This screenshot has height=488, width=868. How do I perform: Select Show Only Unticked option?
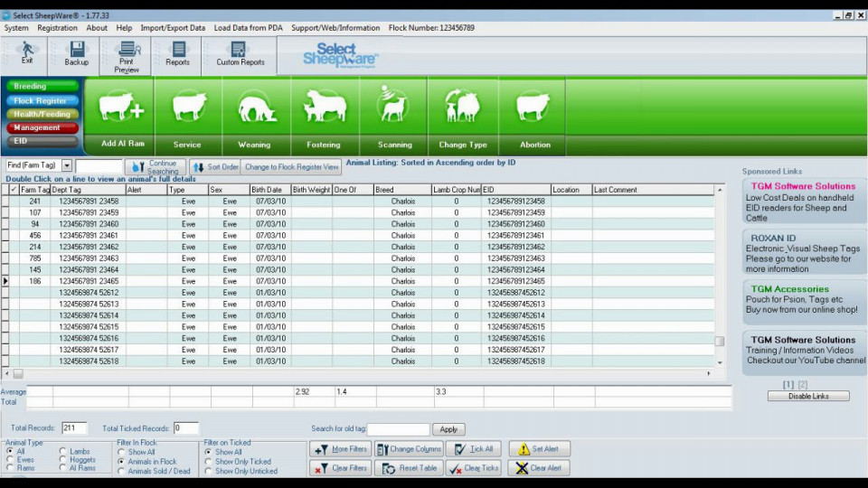pyautogui.click(x=208, y=472)
